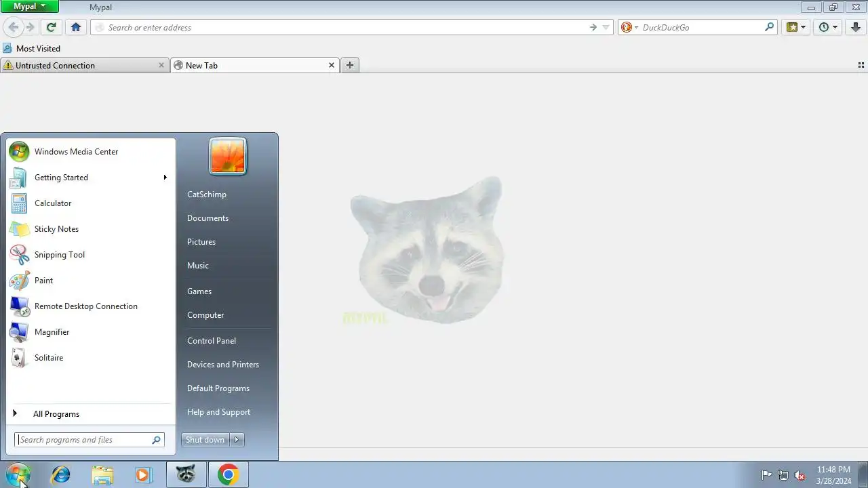Launch Solitaire from Start menu
This screenshot has width=868, height=488.
[x=91, y=358]
